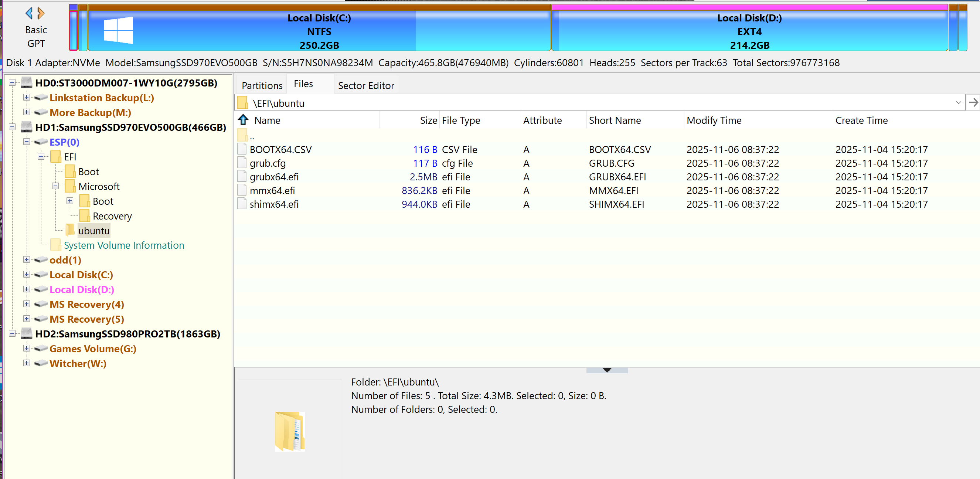Switch to the Partitions tab
This screenshot has width=980, height=479.
262,85
